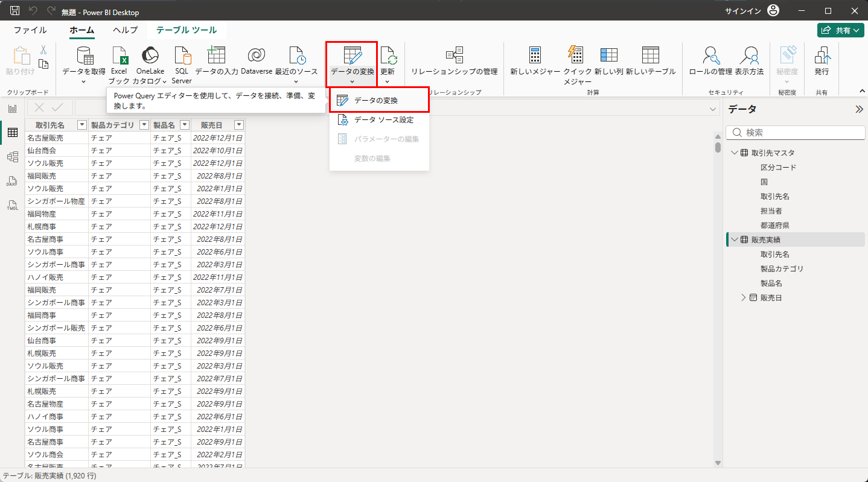Click in the 検索 field search box

pos(796,132)
